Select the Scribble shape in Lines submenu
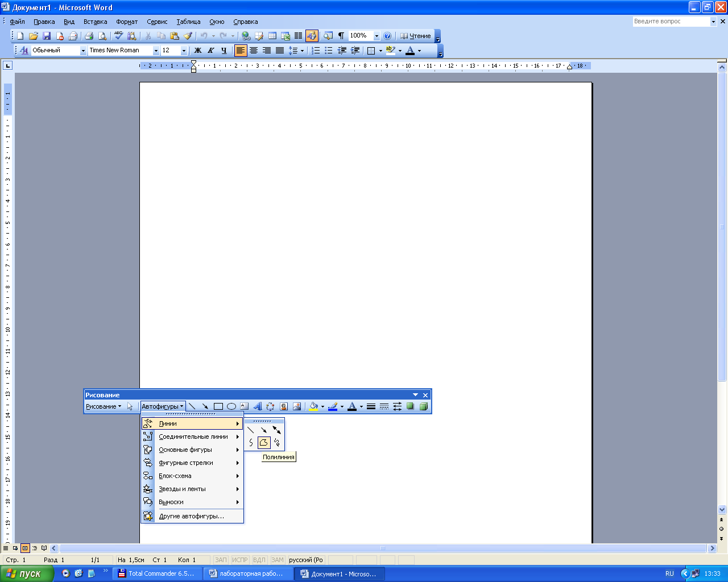Image resolution: width=728 pixels, height=582 pixels. click(x=277, y=443)
